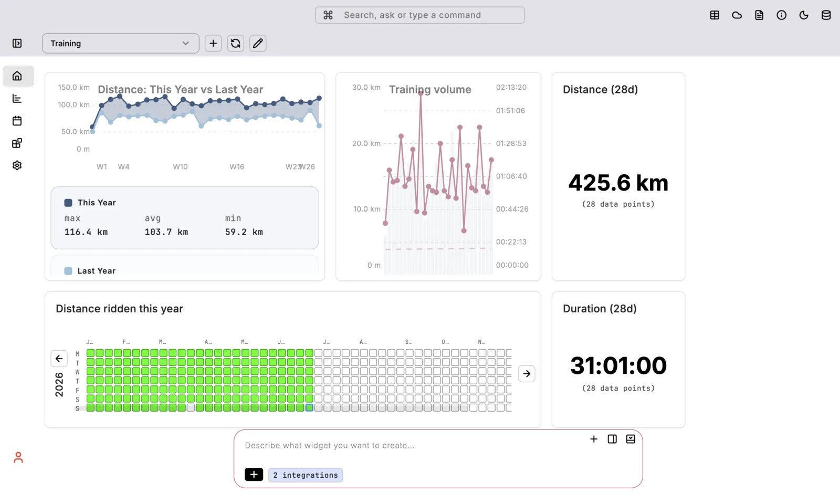840x504 pixels.
Task: Open the database icon in top bar
Action: click(x=826, y=15)
